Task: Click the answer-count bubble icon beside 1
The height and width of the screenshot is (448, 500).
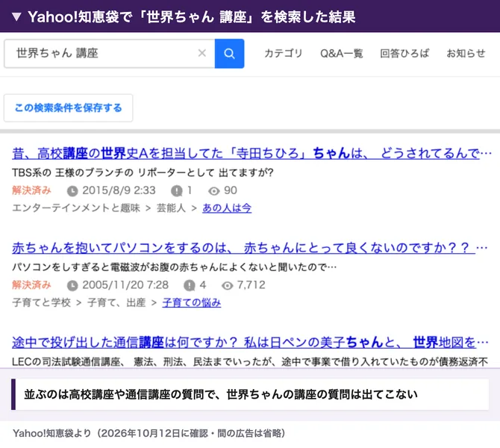Action: coord(177,191)
